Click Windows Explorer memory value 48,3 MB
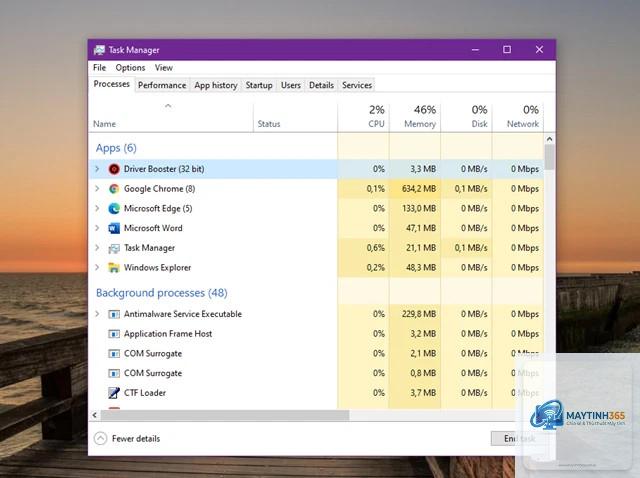This screenshot has height=478, width=640. 421,267
